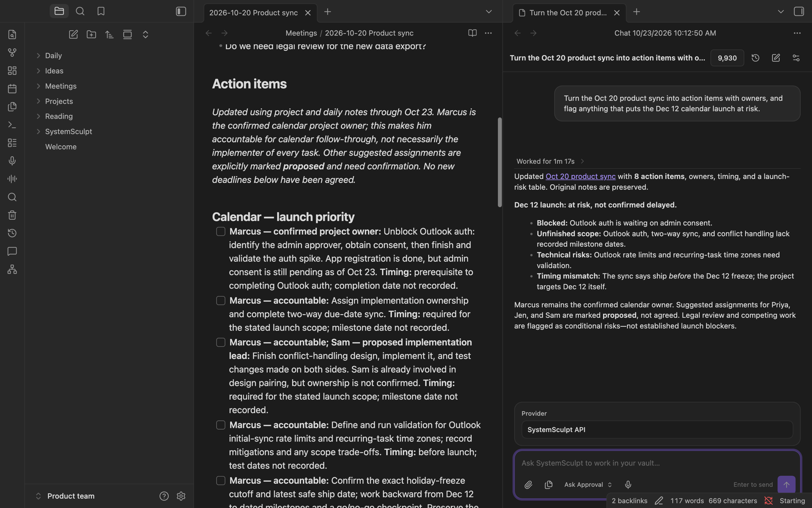This screenshot has width=812, height=508.
Task: Open the bookmarks icon in sidebar header
Action: (x=101, y=11)
